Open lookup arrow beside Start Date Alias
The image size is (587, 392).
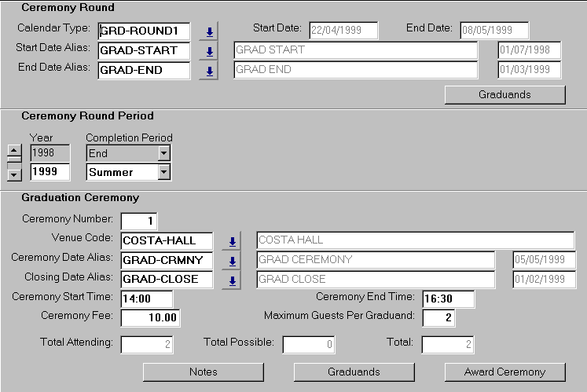tap(209, 51)
